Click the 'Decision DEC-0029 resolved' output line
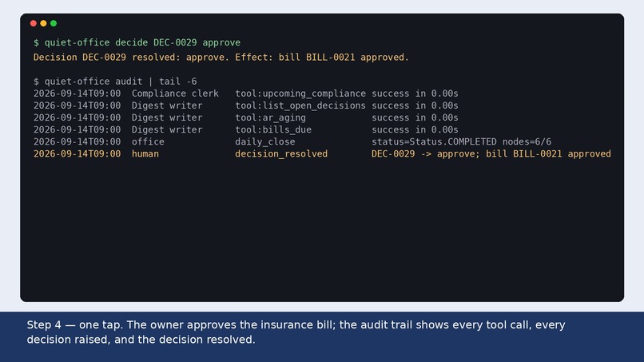The height and width of the screenshot is (362, 644). tap(221, 58)
